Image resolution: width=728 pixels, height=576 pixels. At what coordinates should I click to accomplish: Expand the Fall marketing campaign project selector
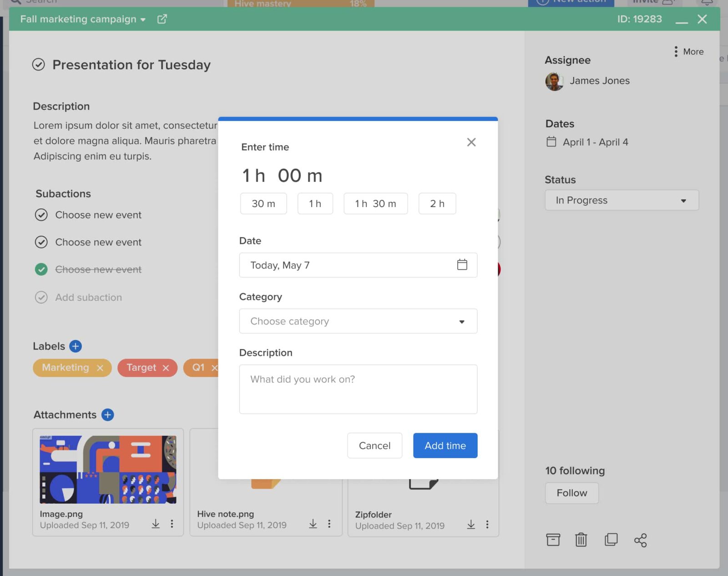coord(143,20)
